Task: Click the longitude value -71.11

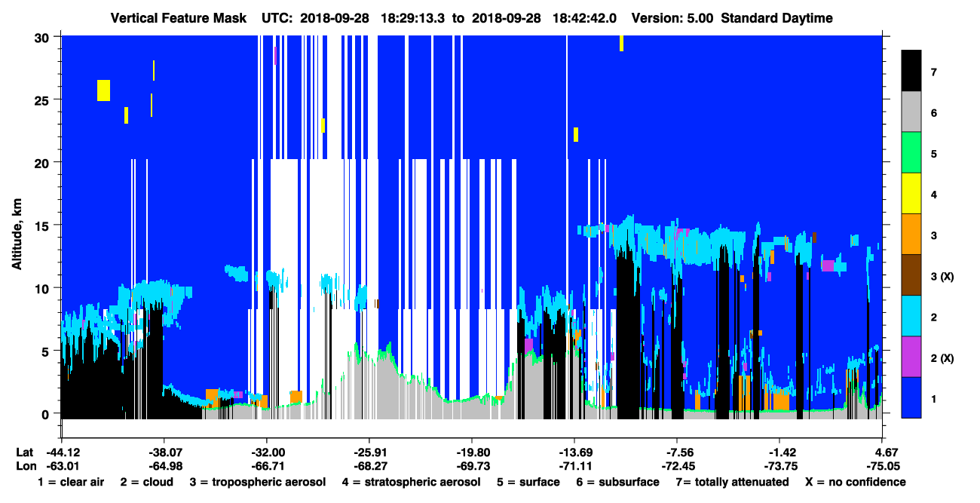Action: pos(574,465)
